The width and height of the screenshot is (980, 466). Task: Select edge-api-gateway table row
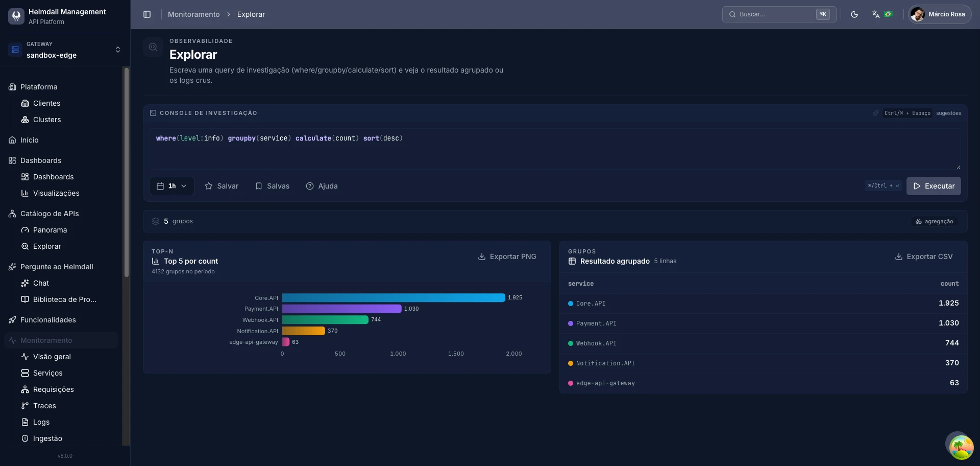pyautogui.click(x=764, y=383)
